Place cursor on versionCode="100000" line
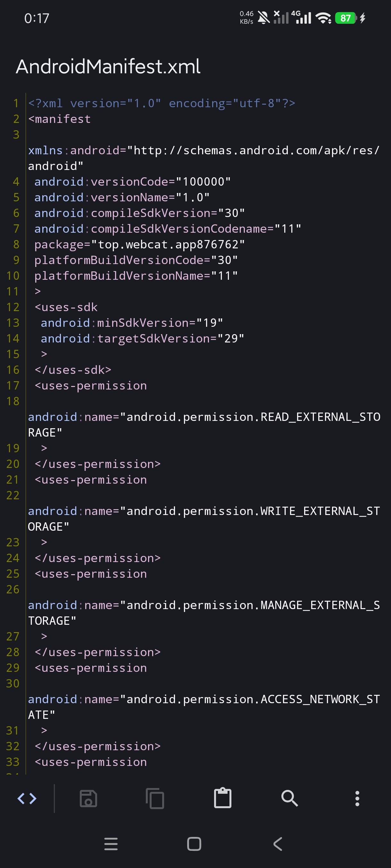This screenshot has width=391, height=868. [133, 181]
